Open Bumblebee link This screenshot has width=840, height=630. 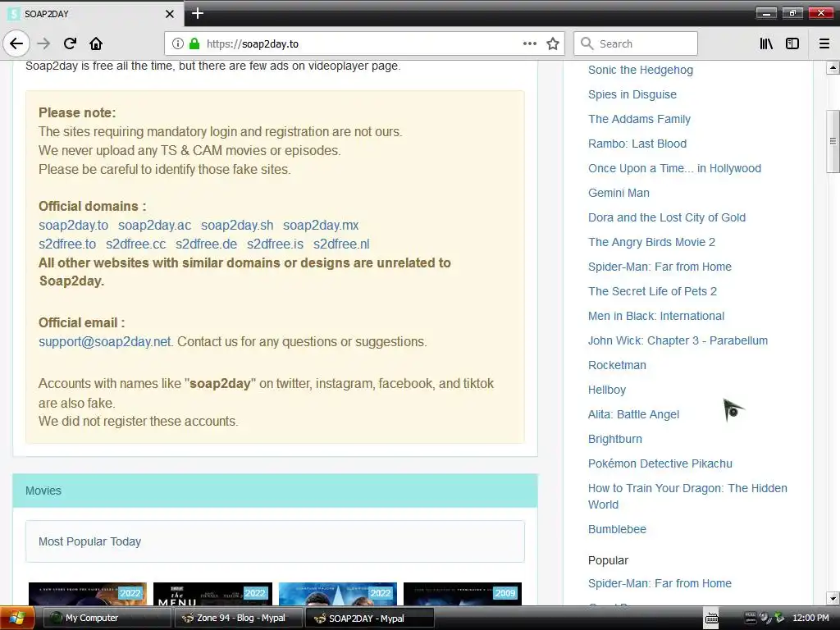617,529
